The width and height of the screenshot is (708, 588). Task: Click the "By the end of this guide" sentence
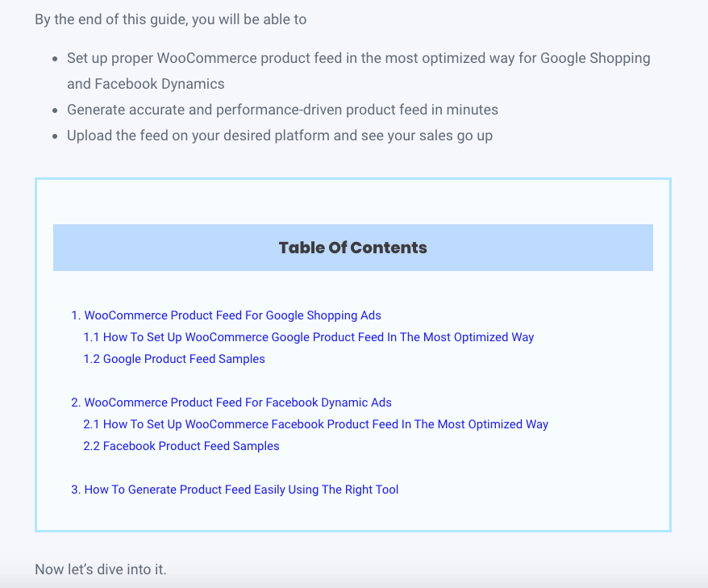pos(171,19)
